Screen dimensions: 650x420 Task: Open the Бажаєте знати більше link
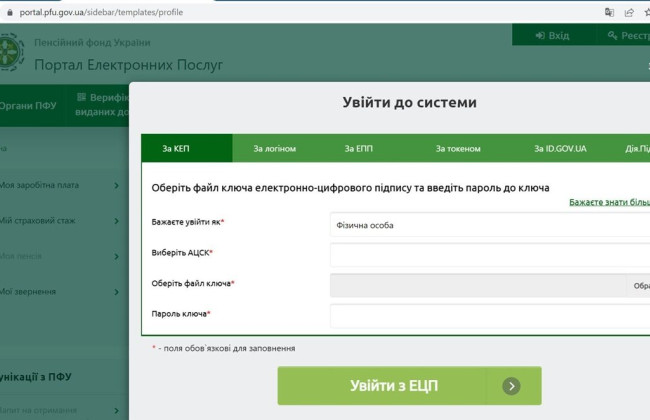(x=609, y=202)
